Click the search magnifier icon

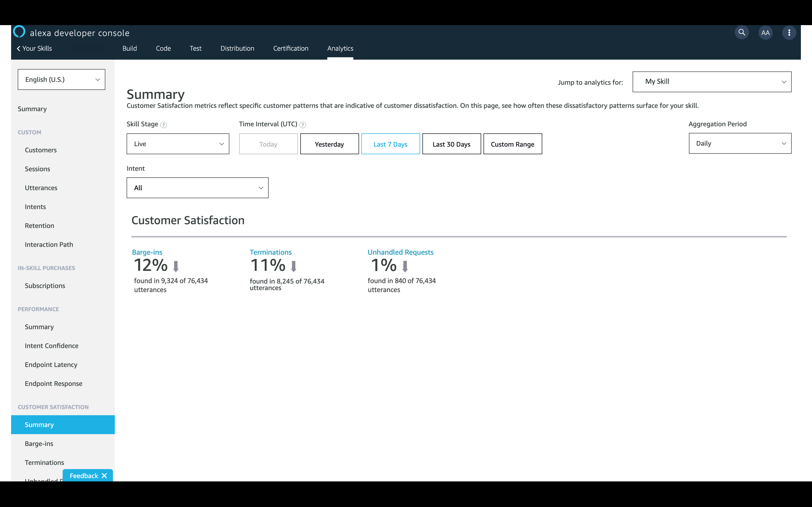[x=741, y=33]
